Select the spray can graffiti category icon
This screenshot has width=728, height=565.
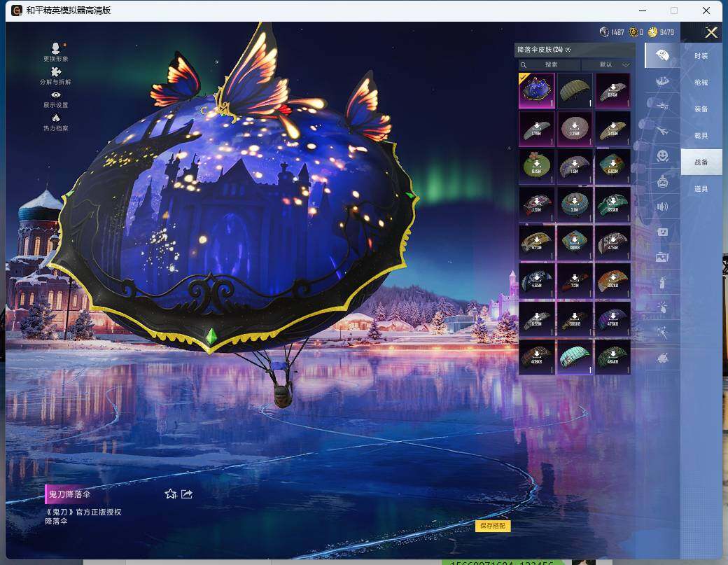click(662, 281)
